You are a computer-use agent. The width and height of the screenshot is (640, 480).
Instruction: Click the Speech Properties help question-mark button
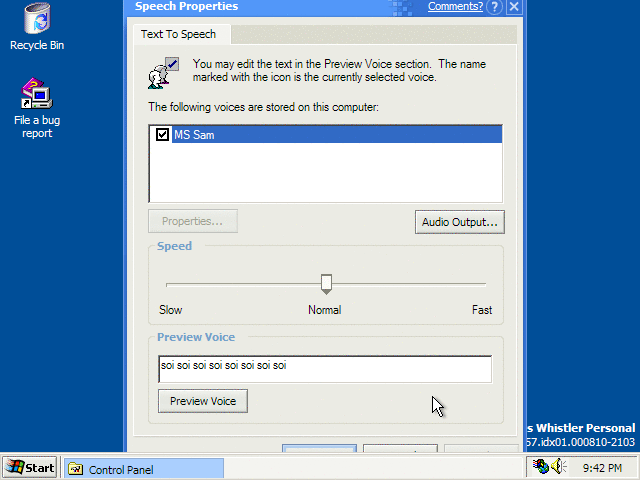[494, 7]
